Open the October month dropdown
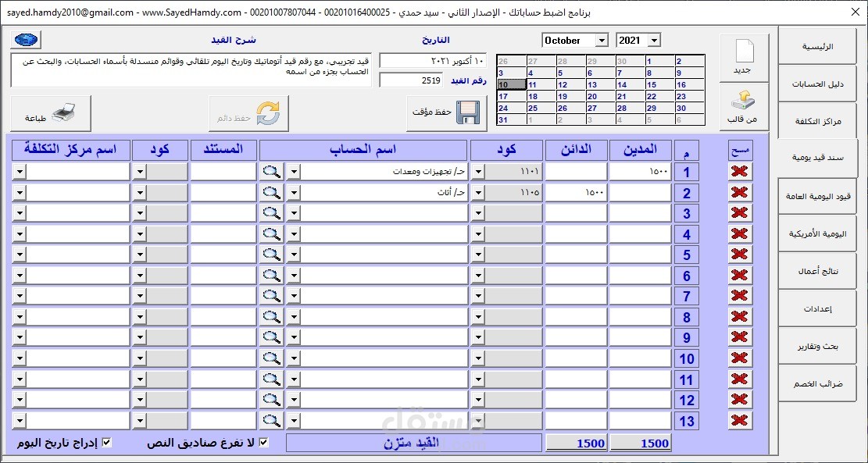This screenshot has height=463, width=868. click(601, 40)
